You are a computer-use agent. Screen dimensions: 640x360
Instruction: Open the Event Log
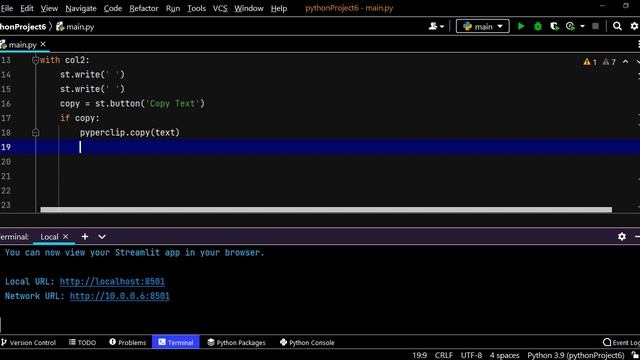[x=621, y=342]
